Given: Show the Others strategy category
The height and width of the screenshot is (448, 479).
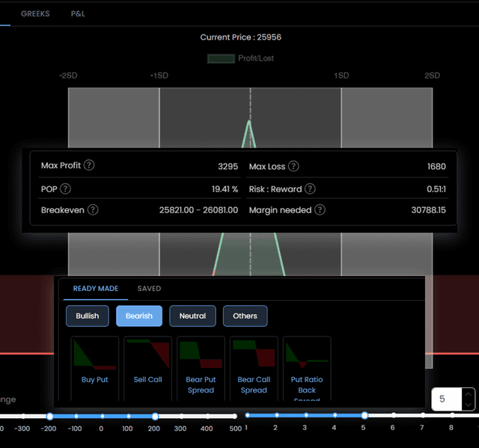Looking at the screenshot, I should (x=245, y=316).
